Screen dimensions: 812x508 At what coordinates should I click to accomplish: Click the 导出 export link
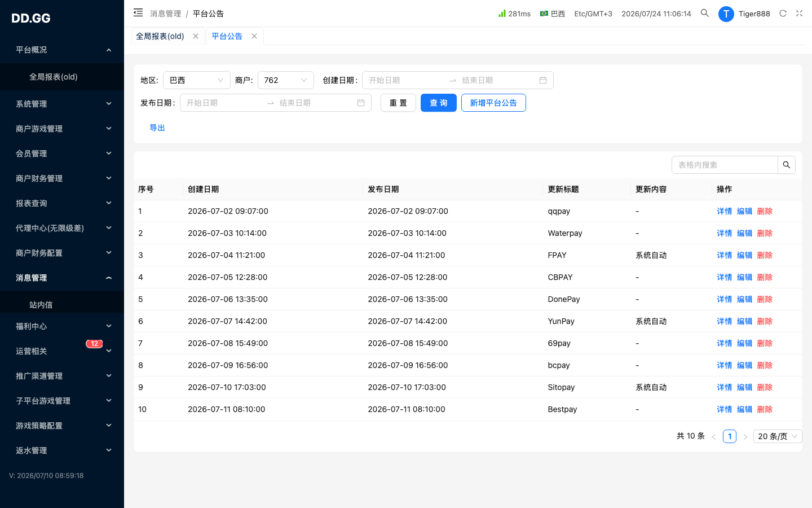(x=157, y=128)
